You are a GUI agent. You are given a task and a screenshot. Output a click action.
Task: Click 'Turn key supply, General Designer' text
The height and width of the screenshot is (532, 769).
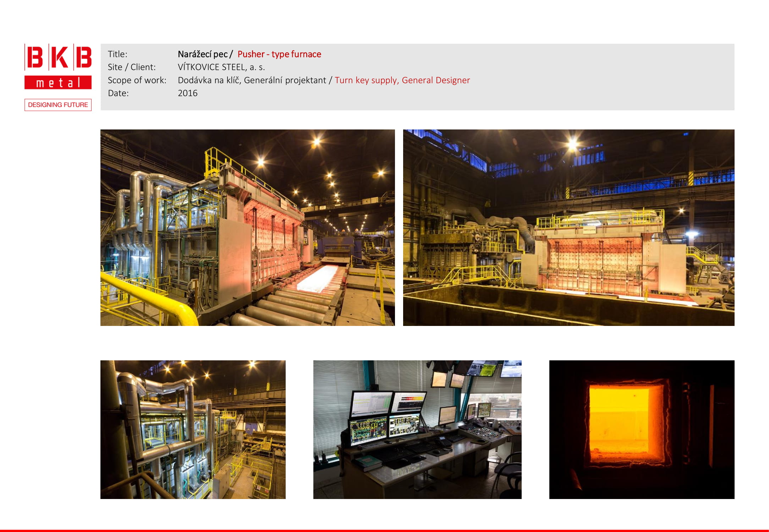(x=402, y=81)
